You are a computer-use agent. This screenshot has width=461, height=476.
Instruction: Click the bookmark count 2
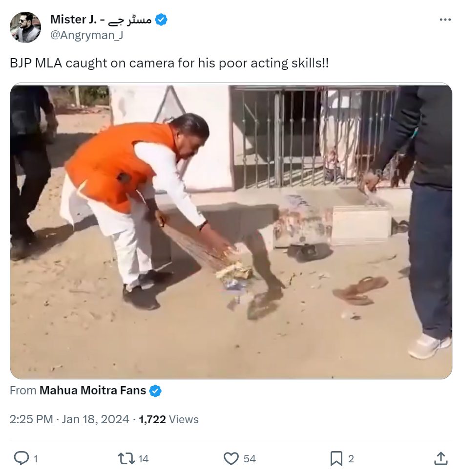point(351,459)
